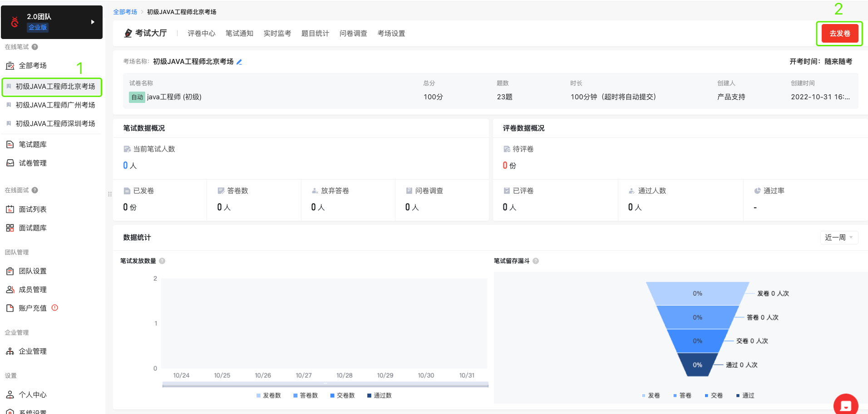
Task: Click the 全部考场 sidebar icon
Action: (x=10, y=66)
